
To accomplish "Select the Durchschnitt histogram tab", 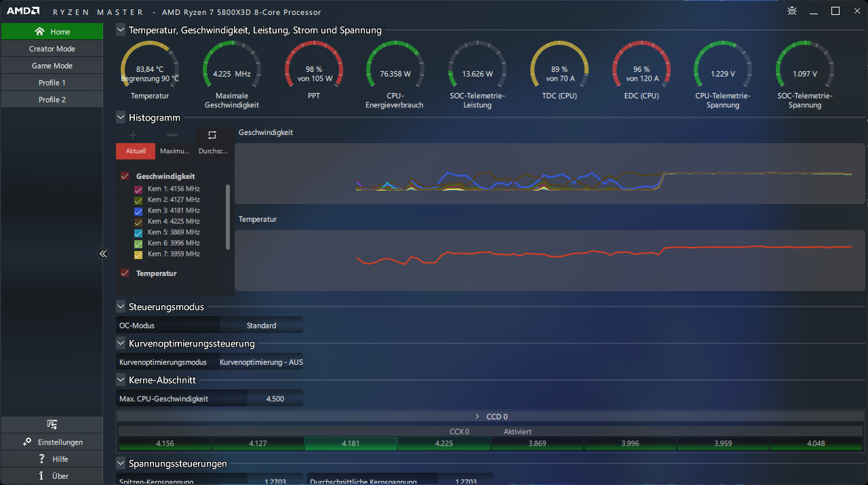I will [x=214, y=151].
